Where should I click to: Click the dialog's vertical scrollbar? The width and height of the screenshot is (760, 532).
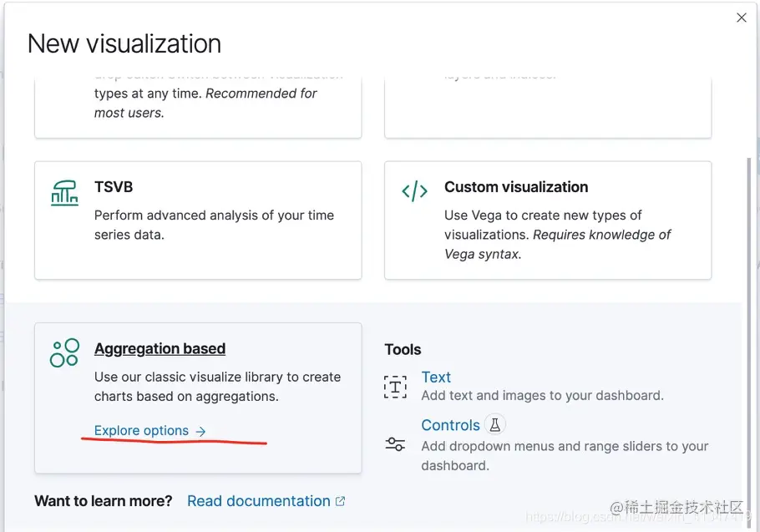(748, 251)
